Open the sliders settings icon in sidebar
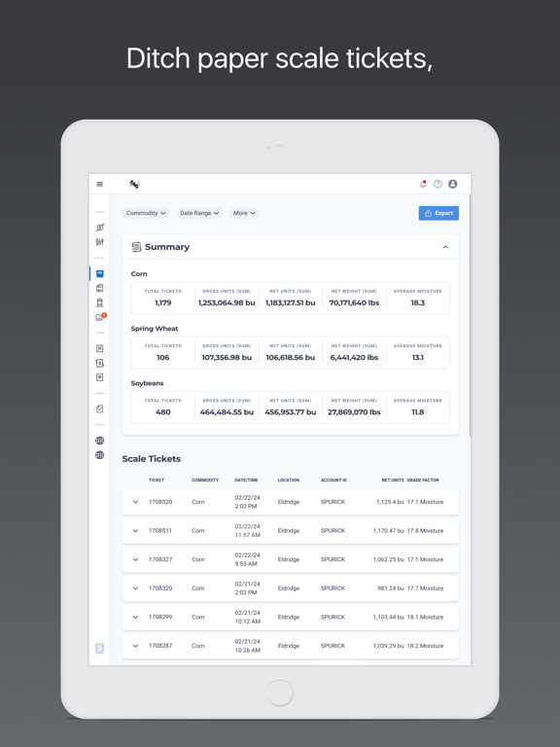Image resolution: width=560 pixels, height=747 pixels. point(99,242)
